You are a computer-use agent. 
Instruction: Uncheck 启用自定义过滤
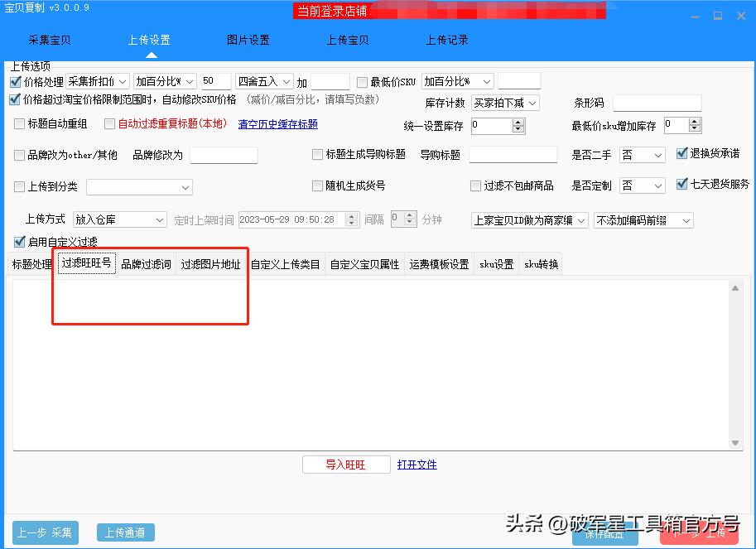click(19, 242)
